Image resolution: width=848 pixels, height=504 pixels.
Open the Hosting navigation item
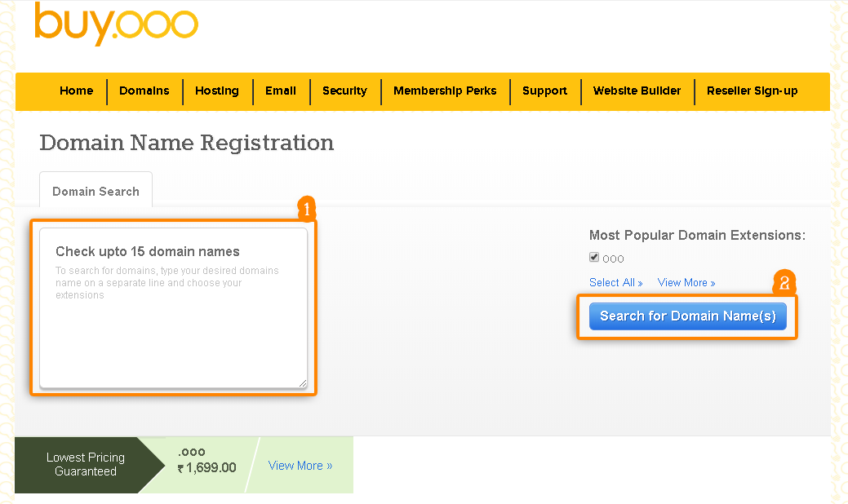point(217,91)
